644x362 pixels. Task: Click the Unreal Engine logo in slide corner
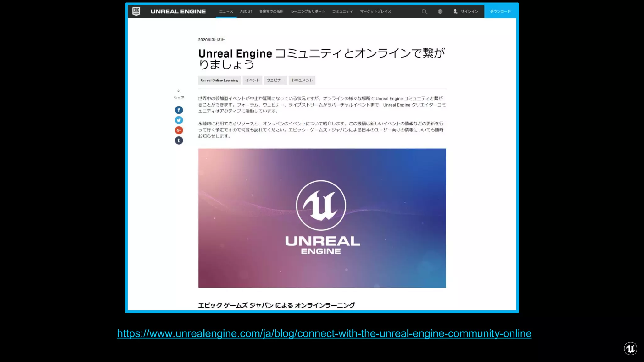click(x=630, y=348)
